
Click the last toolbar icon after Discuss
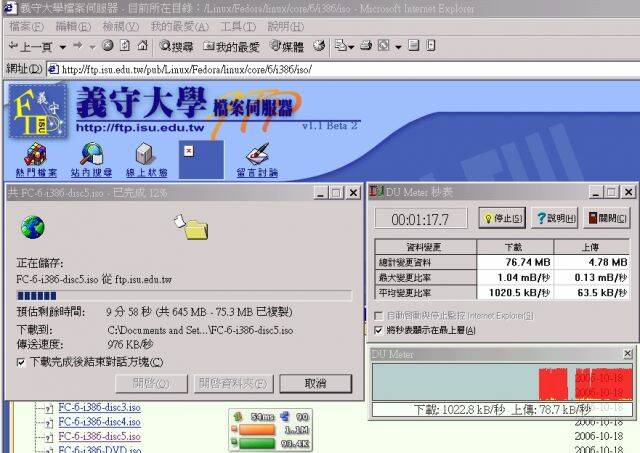(x=431, y=45)
